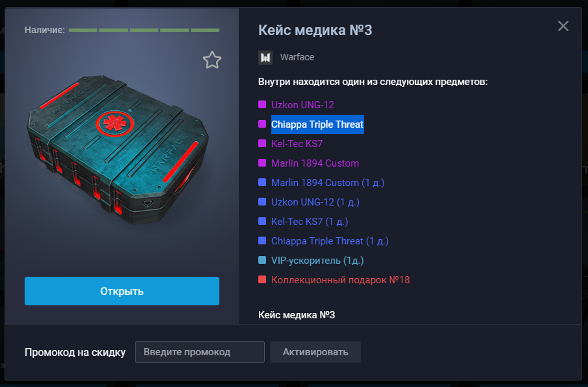Screen dimensions: 588x387
Task: Select Chiappa Triple Threat (1 д.) entry
Action: pos(330,241)
